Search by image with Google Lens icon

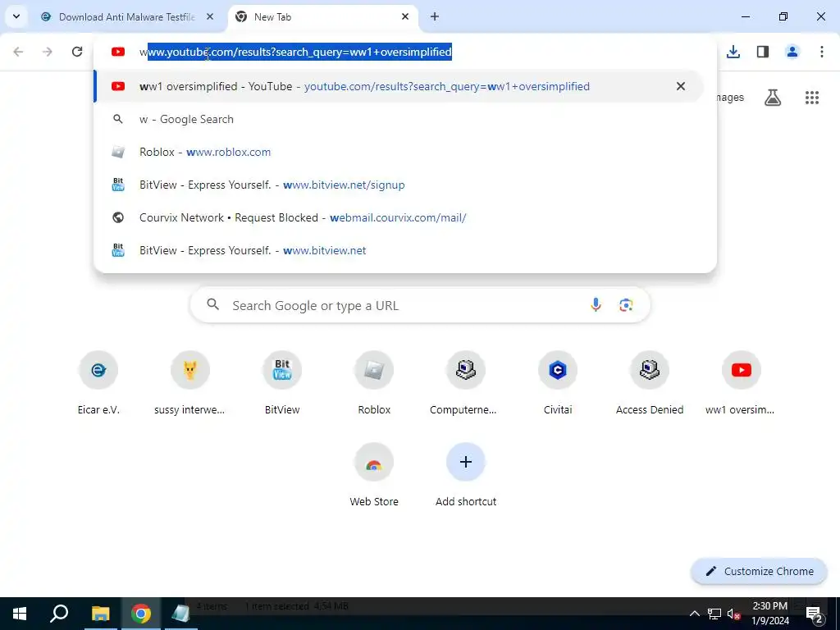(x=626, y=305)
